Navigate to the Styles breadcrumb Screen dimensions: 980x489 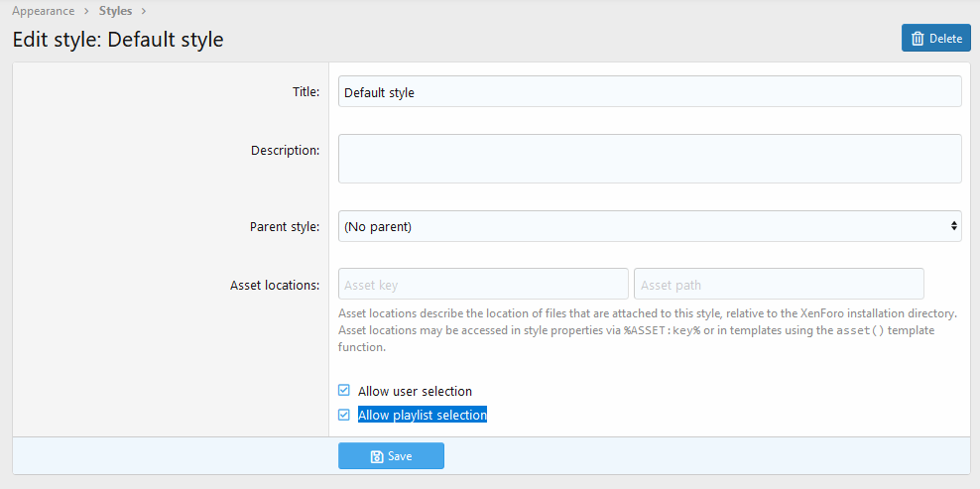(x=116, y=11)
